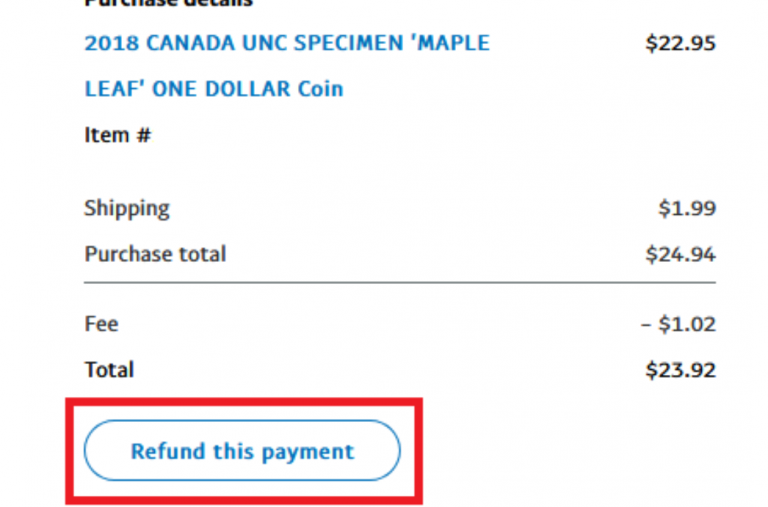Click the minus sign before the fee

coord(647,324)
